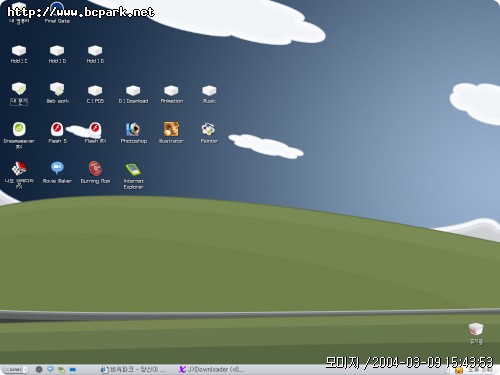500x375 pixels.
Task: Switch to the JXDownloader taskbar button
Action: click(211, 369)
